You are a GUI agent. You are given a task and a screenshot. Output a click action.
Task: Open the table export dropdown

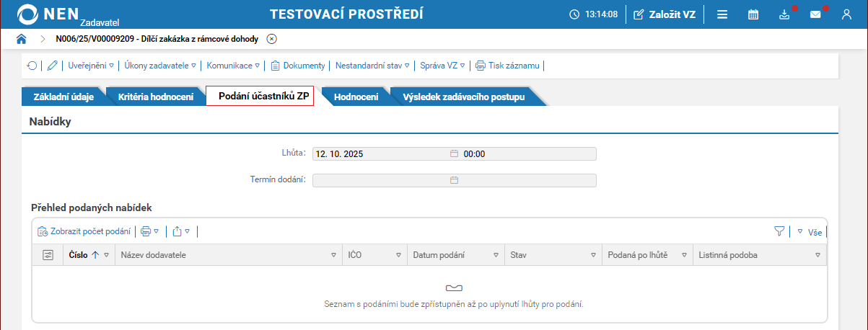click(181, 231)
